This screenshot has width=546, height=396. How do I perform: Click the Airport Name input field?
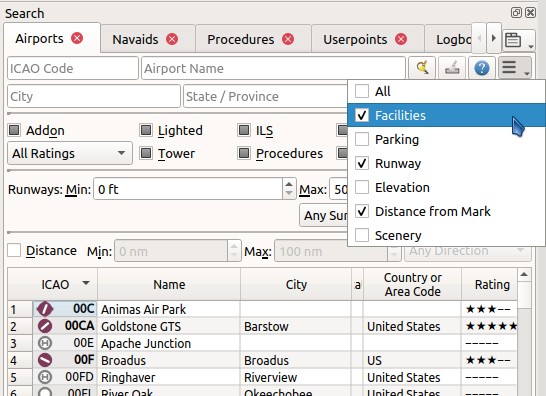point(273,68)
